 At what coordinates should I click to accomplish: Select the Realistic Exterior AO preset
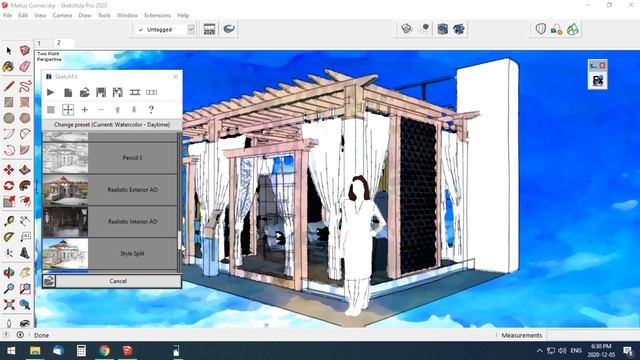coord(110,189)
